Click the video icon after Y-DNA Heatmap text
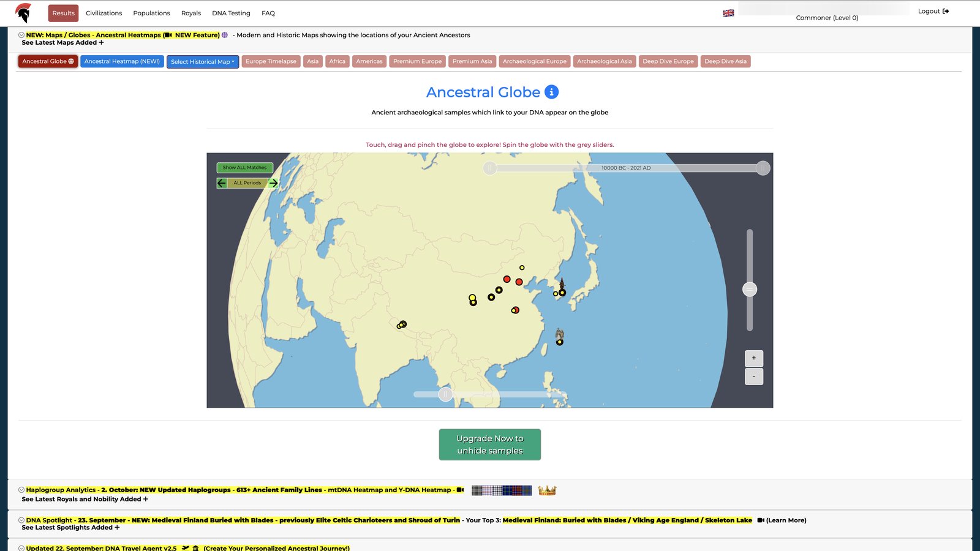980x551 pixels. click(460, 490)
